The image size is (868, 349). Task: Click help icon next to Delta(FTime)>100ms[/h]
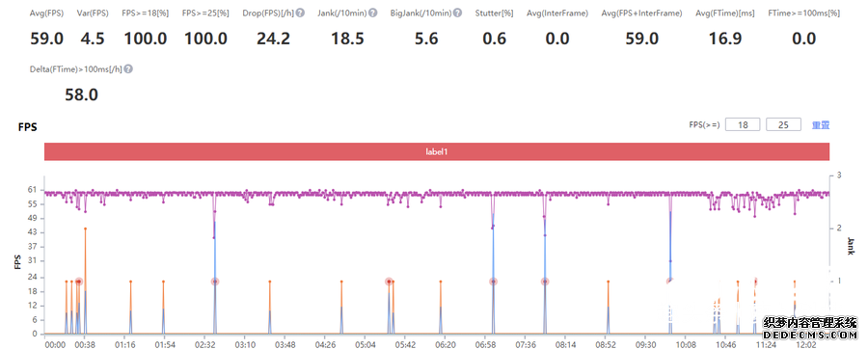coord(128,69)
